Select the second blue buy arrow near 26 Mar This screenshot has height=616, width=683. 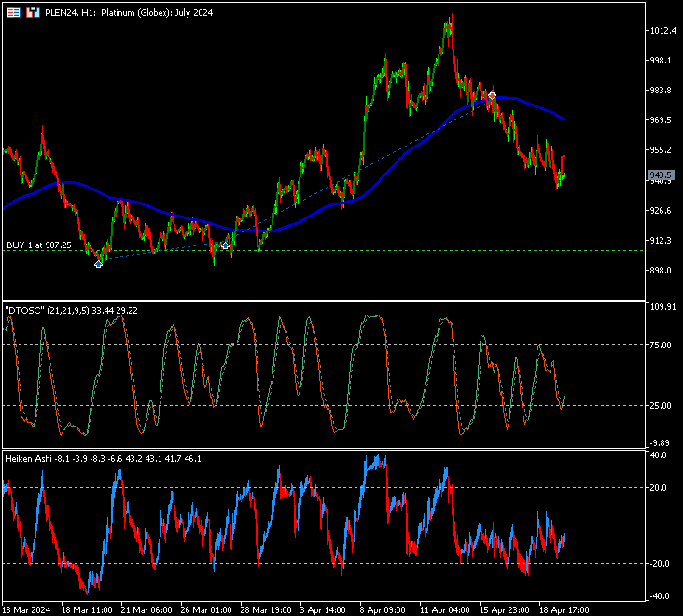pyautogui.click(x=225, y=245)
